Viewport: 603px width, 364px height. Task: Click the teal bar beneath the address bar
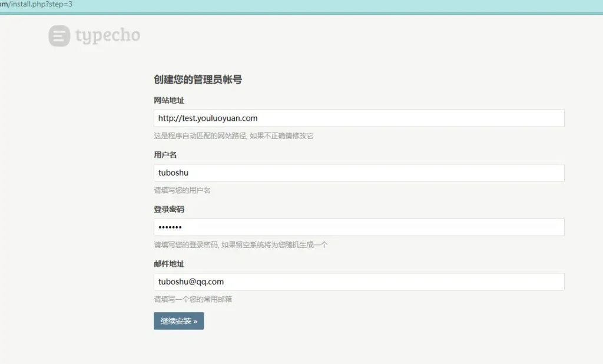tap(301, 12)
